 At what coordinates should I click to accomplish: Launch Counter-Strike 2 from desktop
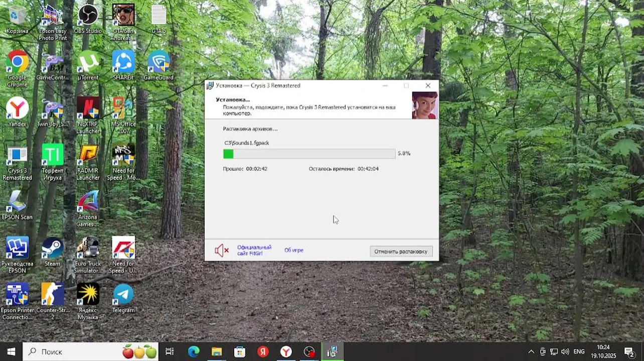point(53,301)
